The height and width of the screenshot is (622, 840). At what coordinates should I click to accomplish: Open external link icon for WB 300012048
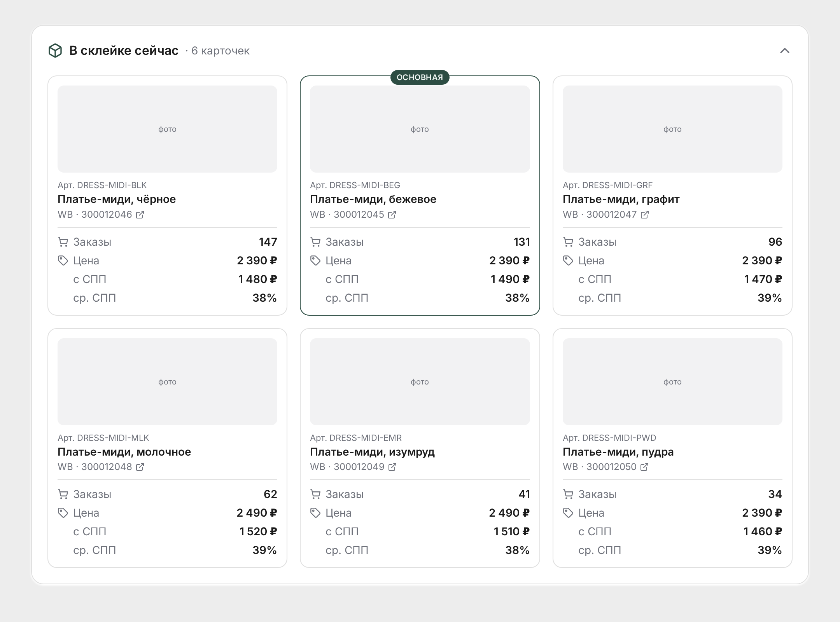click(x=140, y=467)
